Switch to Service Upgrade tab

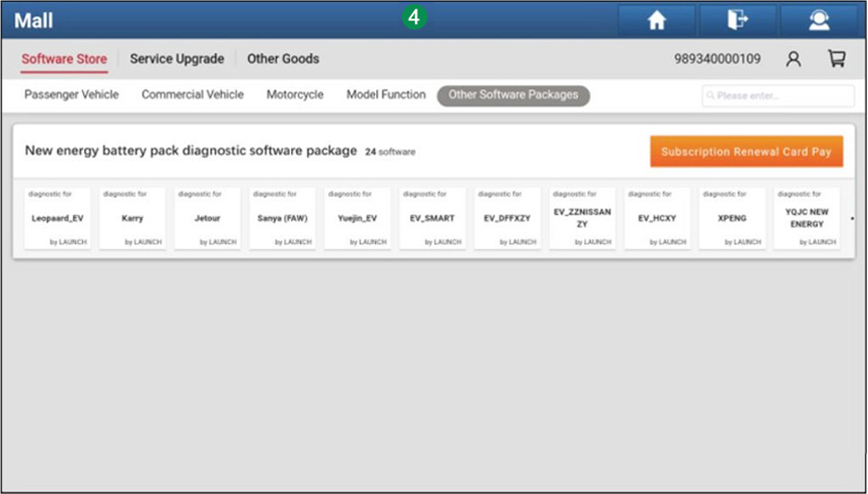point(177,59)
